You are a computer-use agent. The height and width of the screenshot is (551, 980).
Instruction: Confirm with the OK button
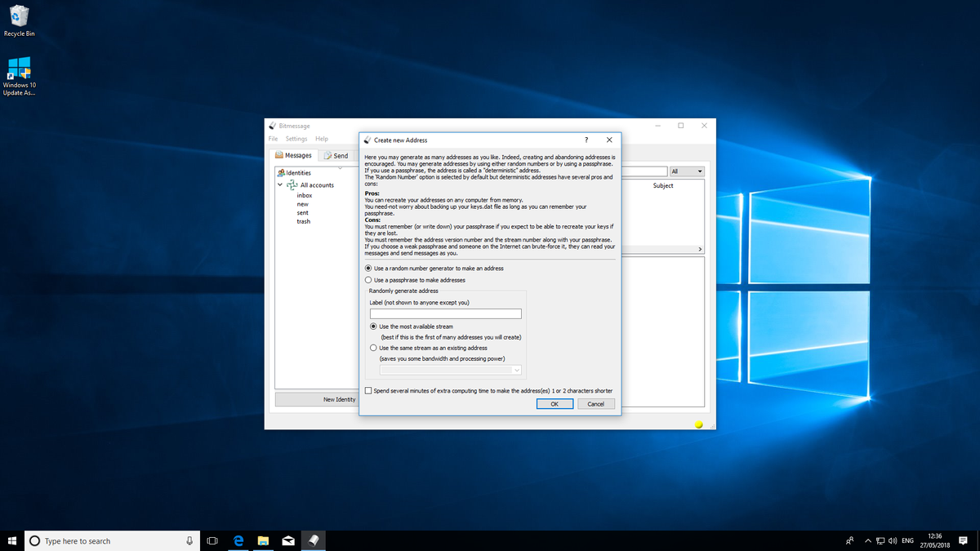coord(555,403)
